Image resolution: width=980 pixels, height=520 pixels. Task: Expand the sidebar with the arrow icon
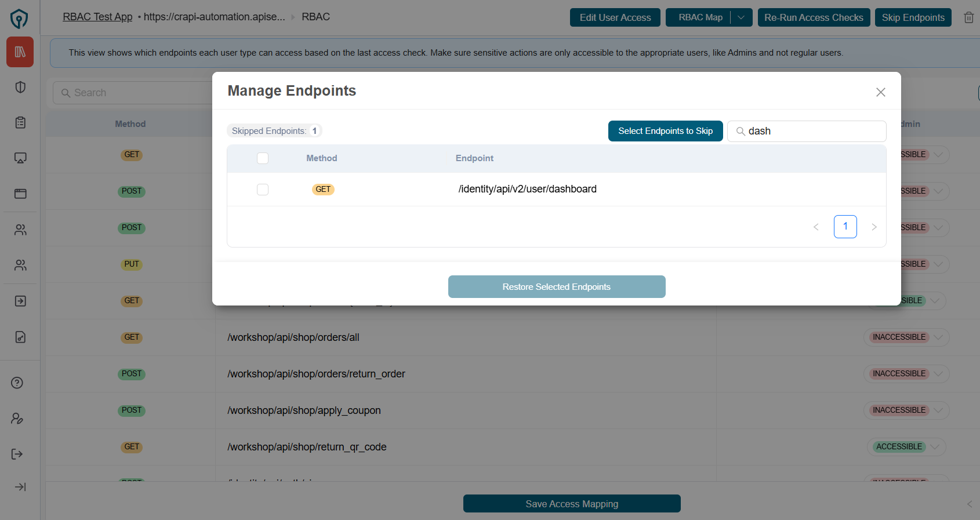[x=20, y=487]
